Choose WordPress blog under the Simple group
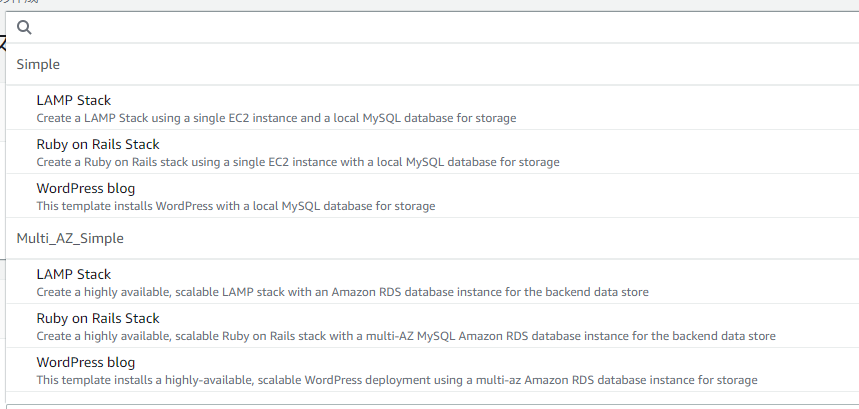The width and height of the screenshot is (859, 409). tap(85, 188)
